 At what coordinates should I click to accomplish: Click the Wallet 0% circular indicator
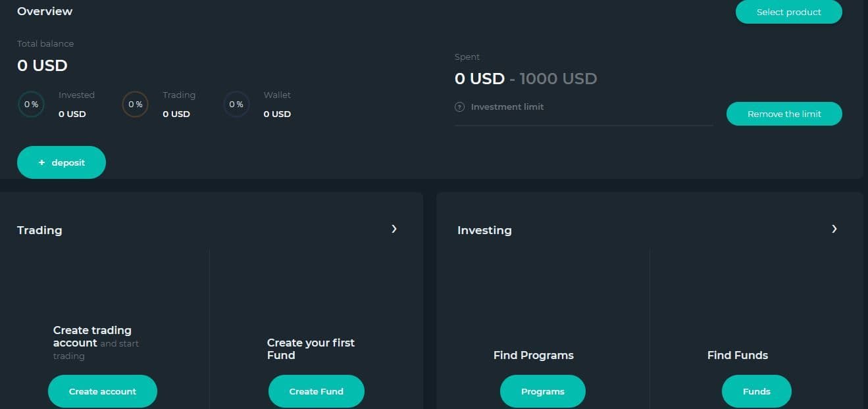coord(236,105)
